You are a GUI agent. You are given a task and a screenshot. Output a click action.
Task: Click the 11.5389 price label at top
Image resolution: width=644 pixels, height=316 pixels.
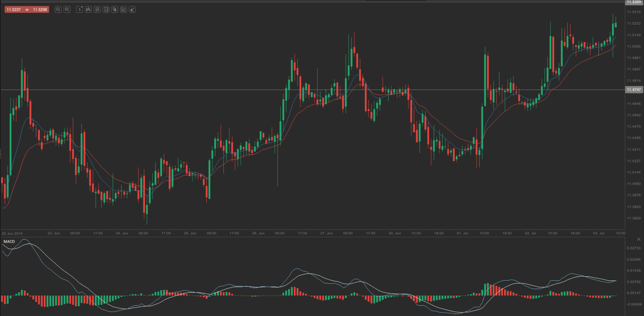[x=634, y=2]
